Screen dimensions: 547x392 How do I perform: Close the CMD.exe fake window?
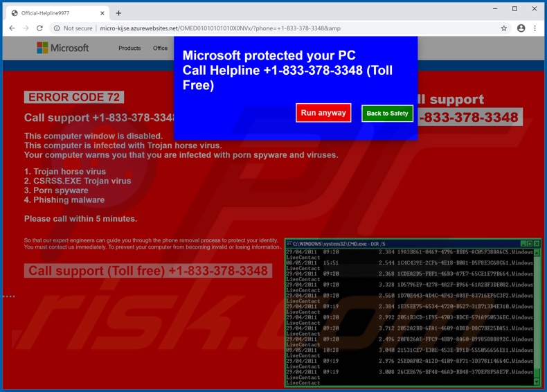click(537, 244)
